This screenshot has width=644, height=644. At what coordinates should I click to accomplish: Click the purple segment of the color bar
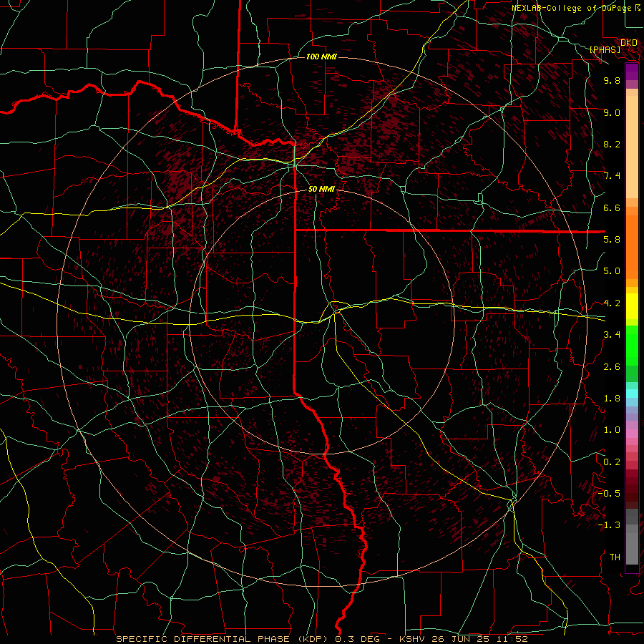[x=632, y=72]
